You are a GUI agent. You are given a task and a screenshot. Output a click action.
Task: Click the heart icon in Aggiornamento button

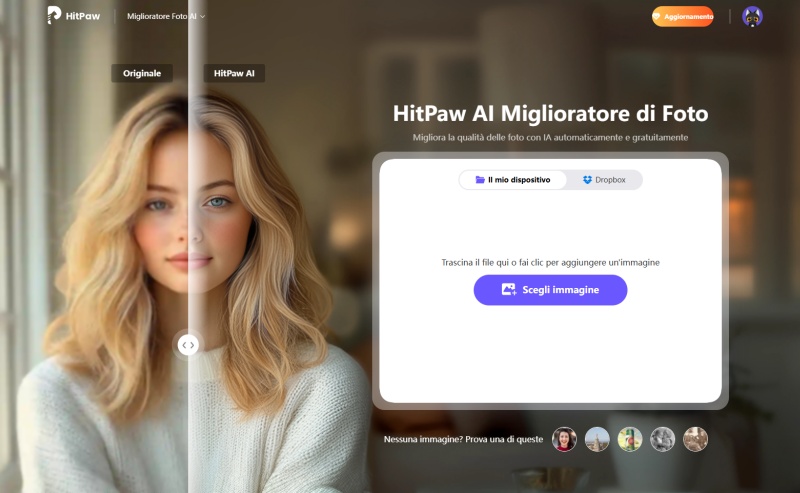point(656,16)
